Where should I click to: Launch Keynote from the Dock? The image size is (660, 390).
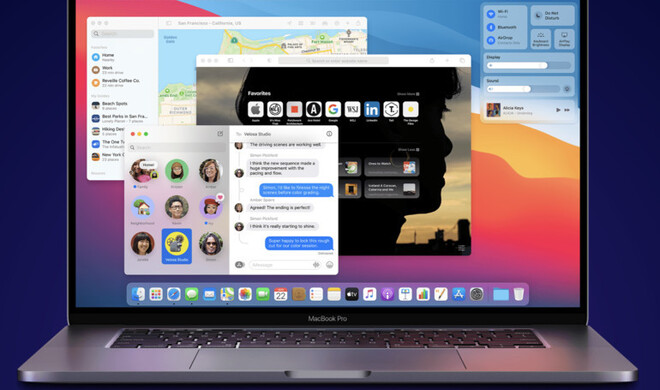pos(405,294)
